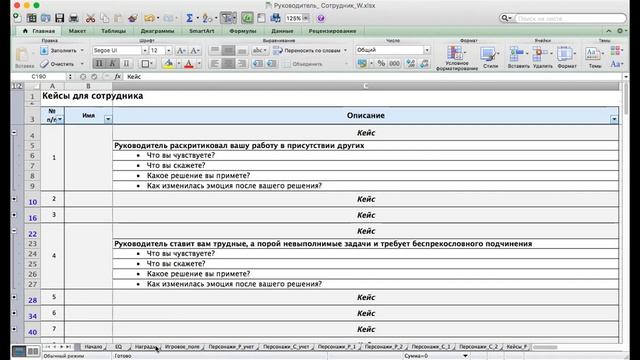The height and width of the screenshot is (360, 640).
Task: Expand the outline group at row 10
Action: pos(14,199)
